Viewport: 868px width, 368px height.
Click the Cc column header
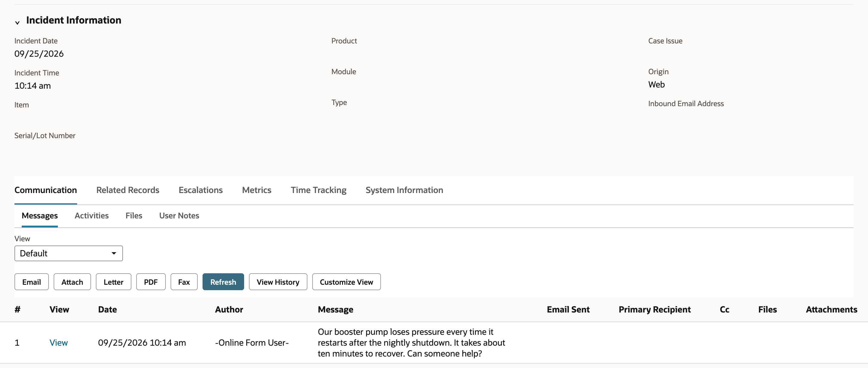(x=725, y=309)
